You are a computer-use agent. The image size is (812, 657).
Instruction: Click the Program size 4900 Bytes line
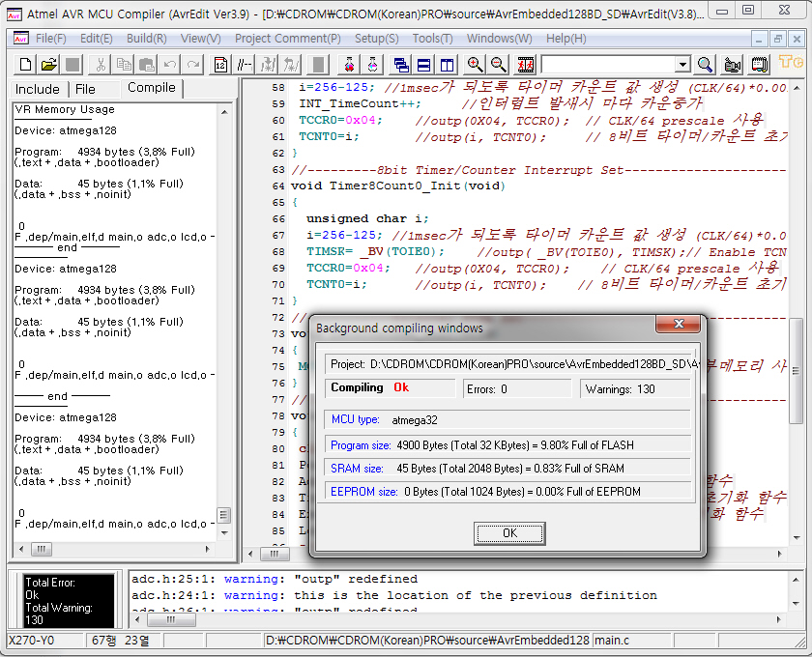[x=508, y=445]
